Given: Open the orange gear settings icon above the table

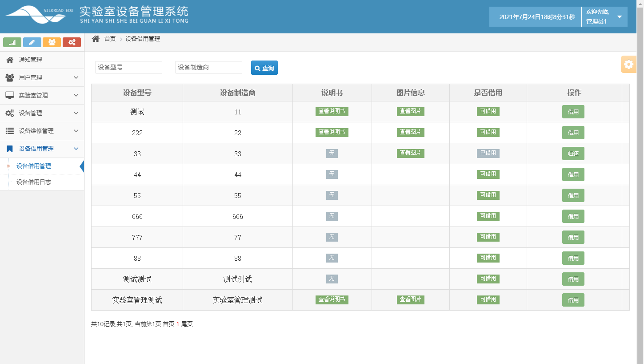Looking at the screenshot, I should [x=628, y=64].
